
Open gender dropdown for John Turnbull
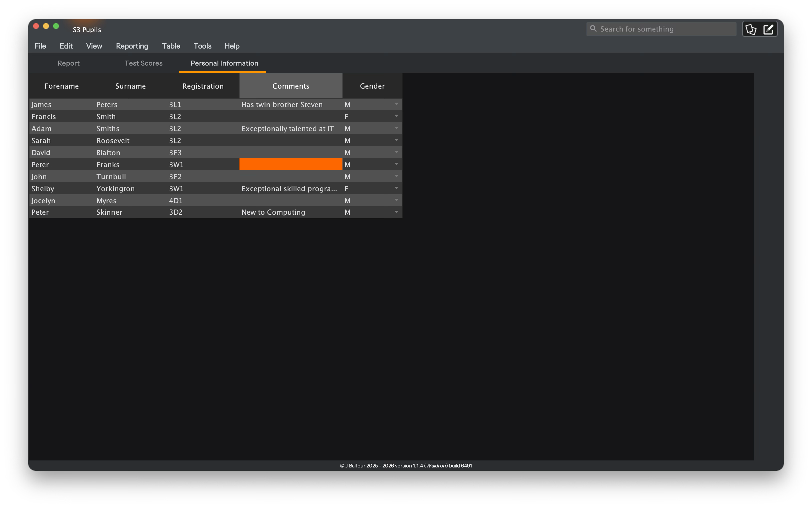396,176
